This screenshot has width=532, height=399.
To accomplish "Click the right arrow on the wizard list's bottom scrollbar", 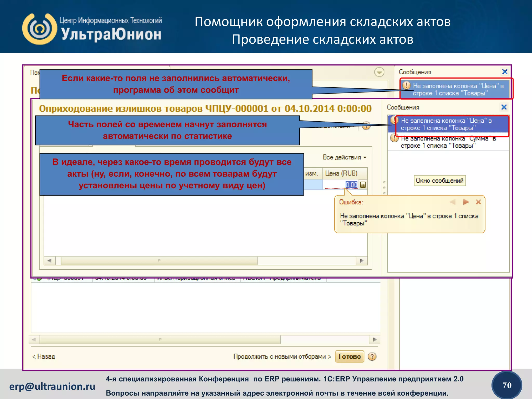I will (375, 339).
